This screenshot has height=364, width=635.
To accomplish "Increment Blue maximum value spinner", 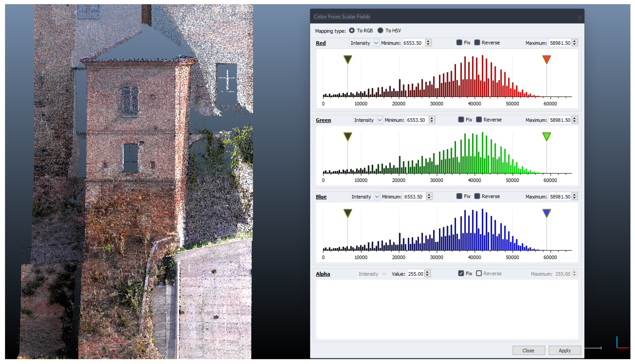I will point(575,195).
